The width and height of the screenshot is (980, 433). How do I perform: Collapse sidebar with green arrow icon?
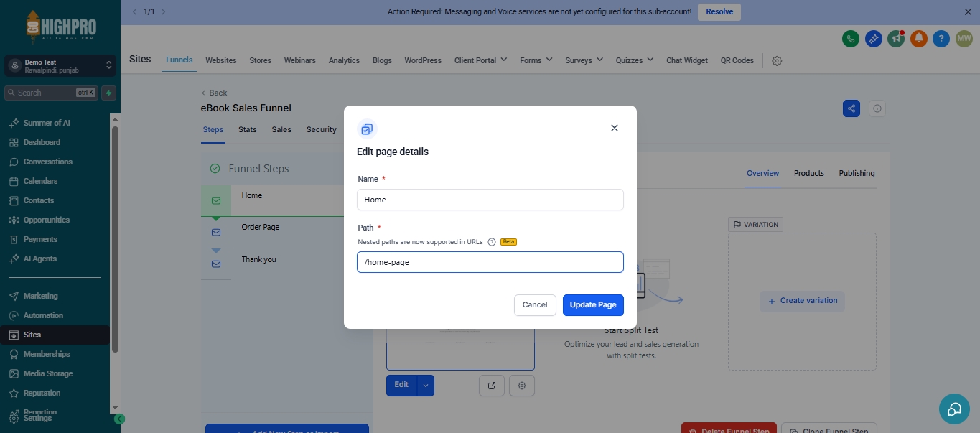120,419
